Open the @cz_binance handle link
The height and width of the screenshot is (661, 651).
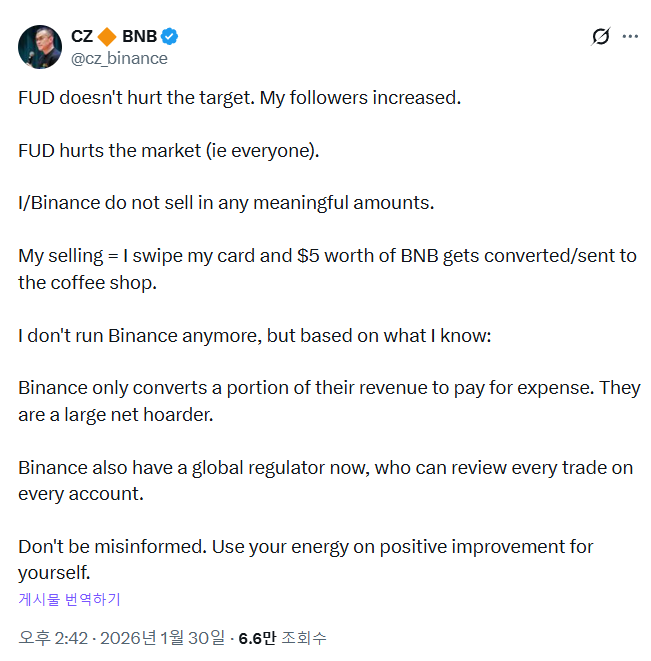(x=119, y=58)
